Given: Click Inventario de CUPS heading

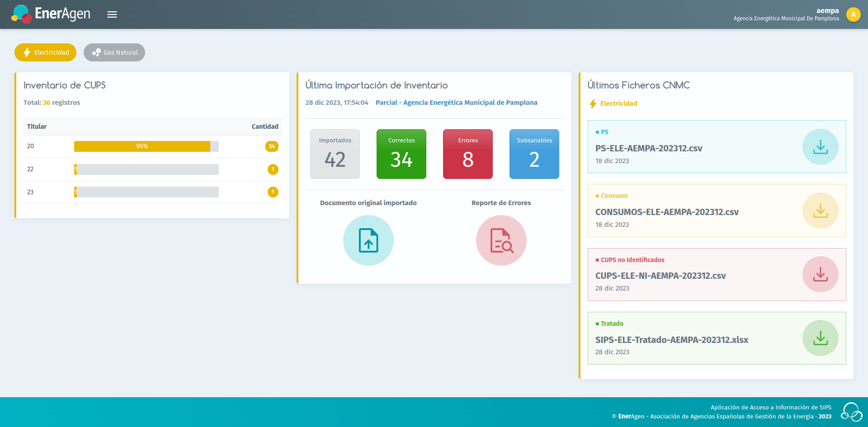Looking at the screenshot, I should (65, 85).
